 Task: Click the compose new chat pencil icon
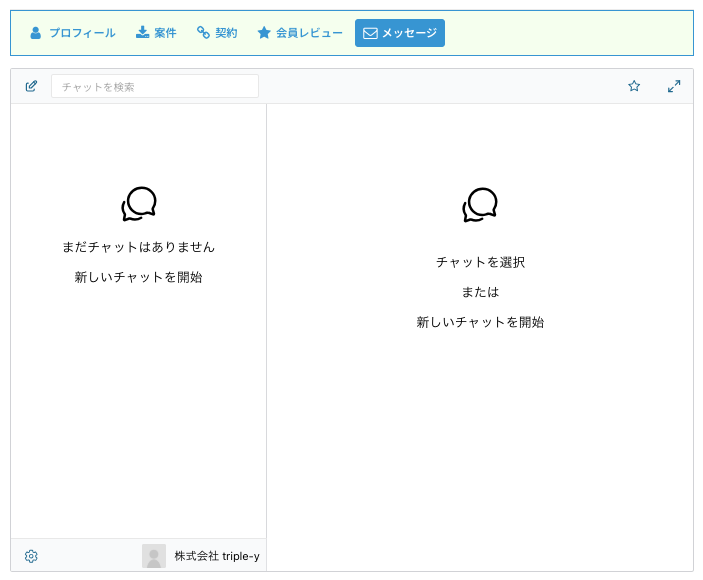pos(31,86)
